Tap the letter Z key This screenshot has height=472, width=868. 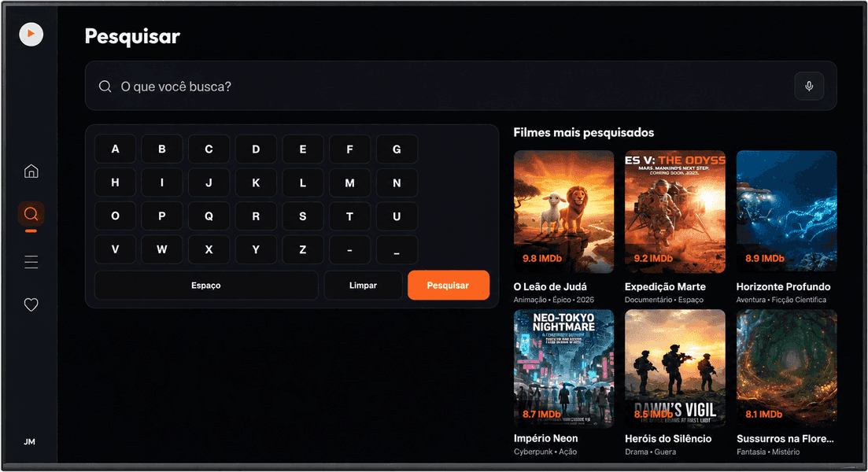pos(303,249)
